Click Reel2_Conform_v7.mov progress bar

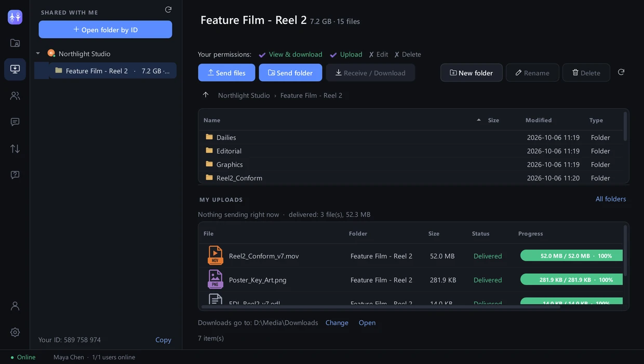pyautogui.click(x=571, y=256)
